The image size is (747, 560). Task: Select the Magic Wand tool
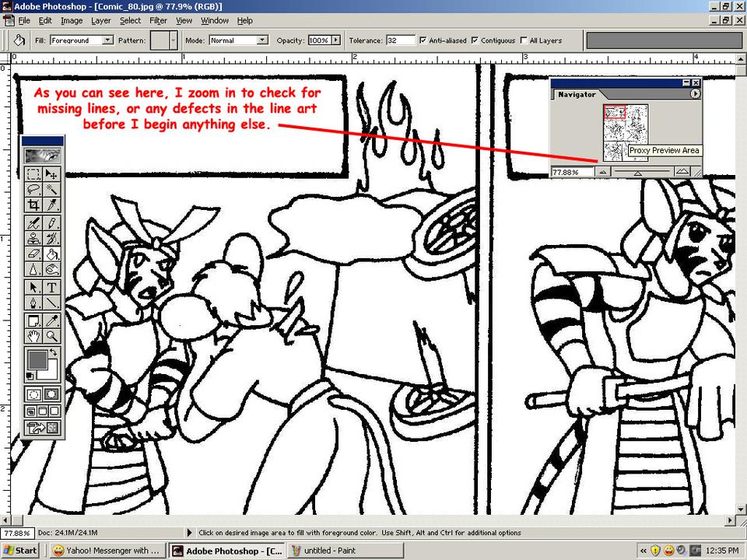[x=51, y=190]
